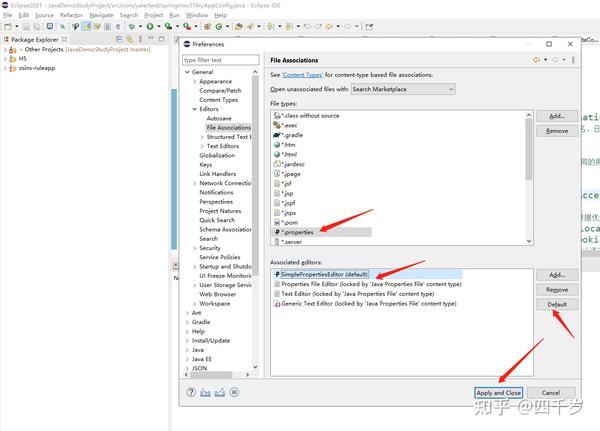Open the Edit menu
Viewport: 600px width, 431px height.
(x=23, y=15)
